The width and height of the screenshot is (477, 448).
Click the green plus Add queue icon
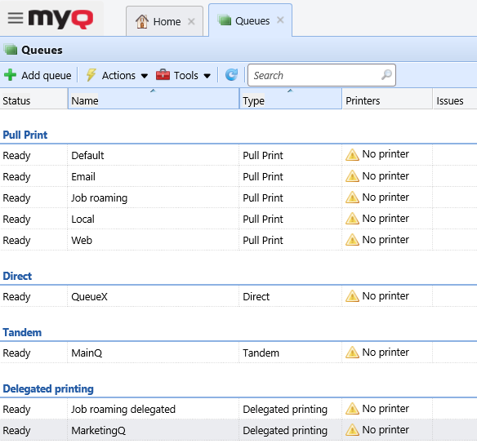coord(11,75)
